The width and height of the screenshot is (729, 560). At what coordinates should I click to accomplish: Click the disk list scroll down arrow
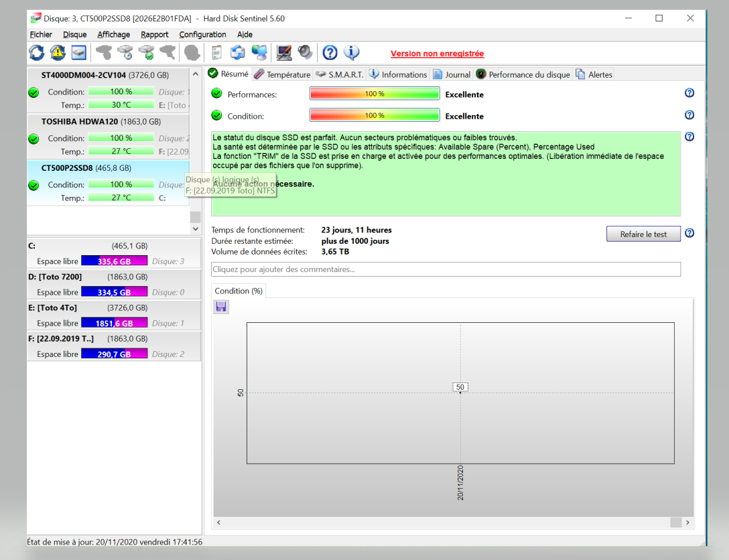[x=196, y=228]
